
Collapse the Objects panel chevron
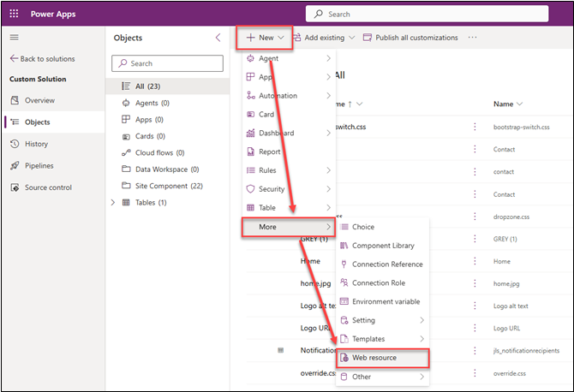218,38
